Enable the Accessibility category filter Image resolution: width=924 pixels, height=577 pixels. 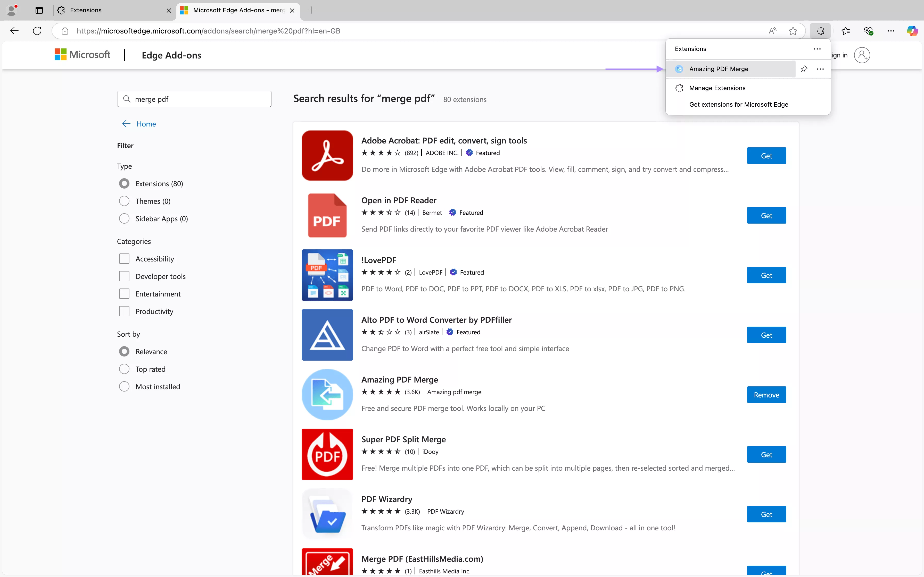click(x=124, y=258)
